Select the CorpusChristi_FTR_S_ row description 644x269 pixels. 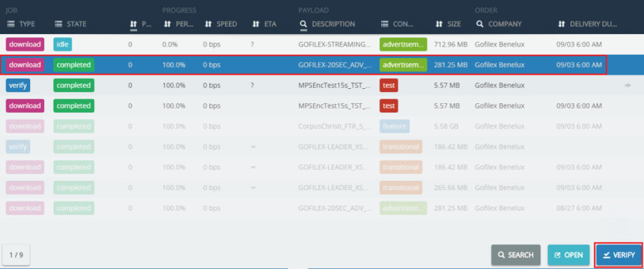(335, 126)
